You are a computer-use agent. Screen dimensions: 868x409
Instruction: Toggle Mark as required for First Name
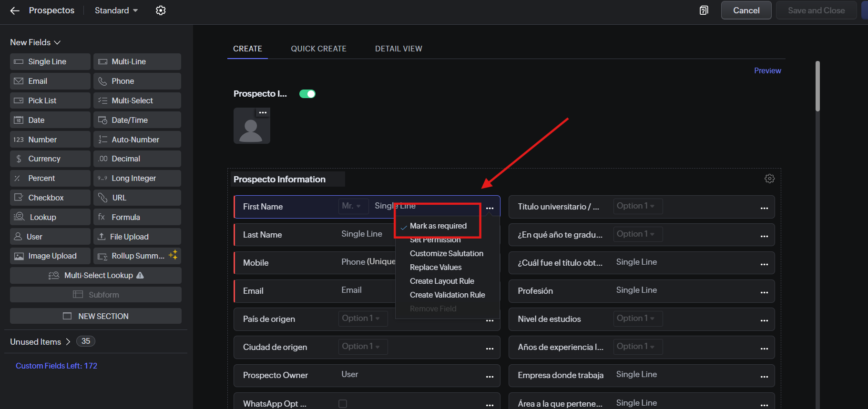tap(438, 226)
